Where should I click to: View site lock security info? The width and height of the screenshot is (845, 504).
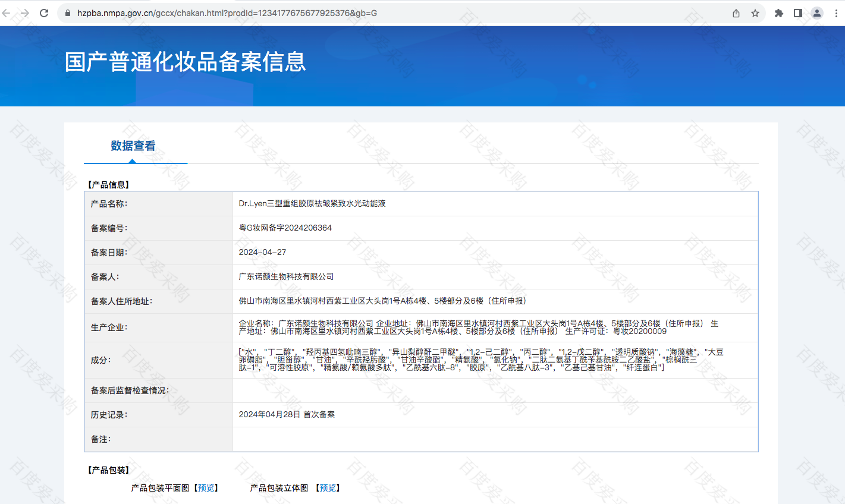68,13
